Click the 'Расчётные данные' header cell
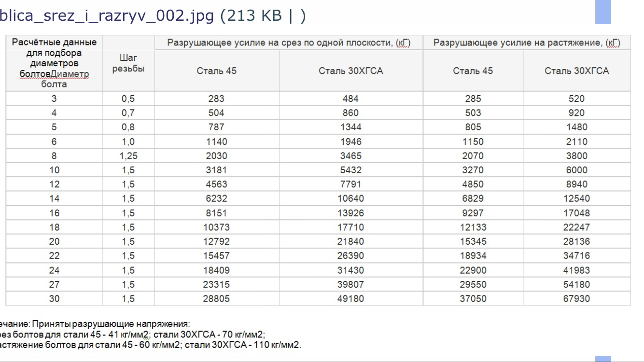644x362 pixels. (x=54, y=42)
